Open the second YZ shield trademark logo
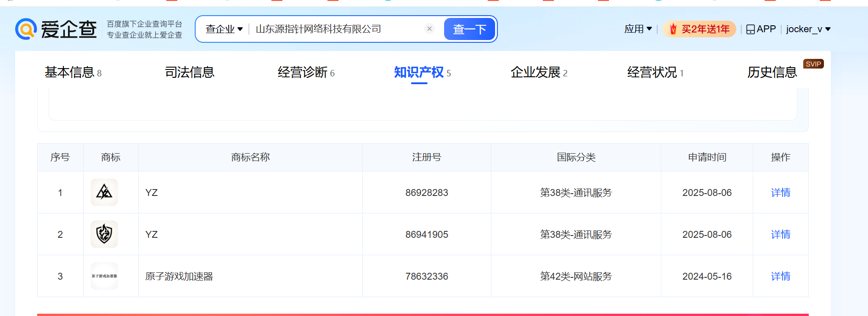 [x=104, y=234]
